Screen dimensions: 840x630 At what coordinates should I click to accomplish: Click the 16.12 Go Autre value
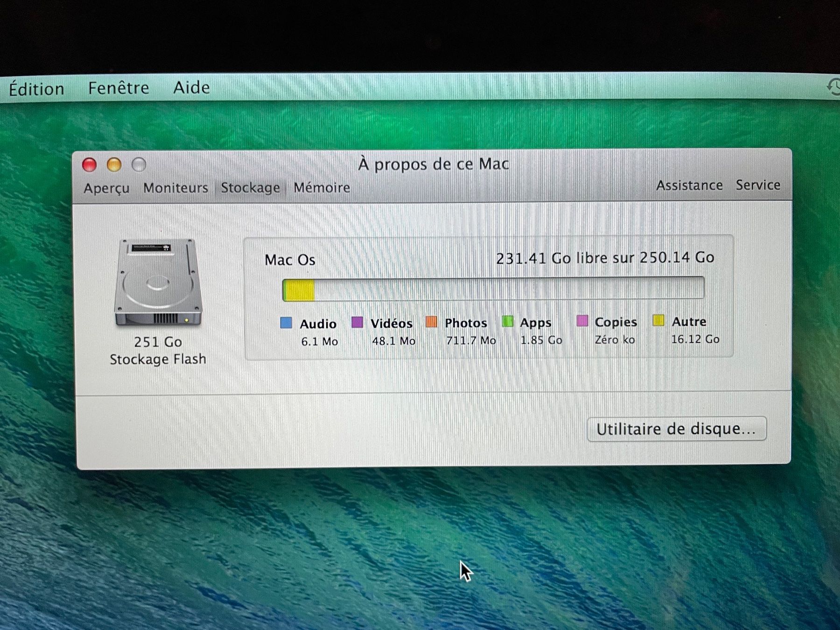695,339
